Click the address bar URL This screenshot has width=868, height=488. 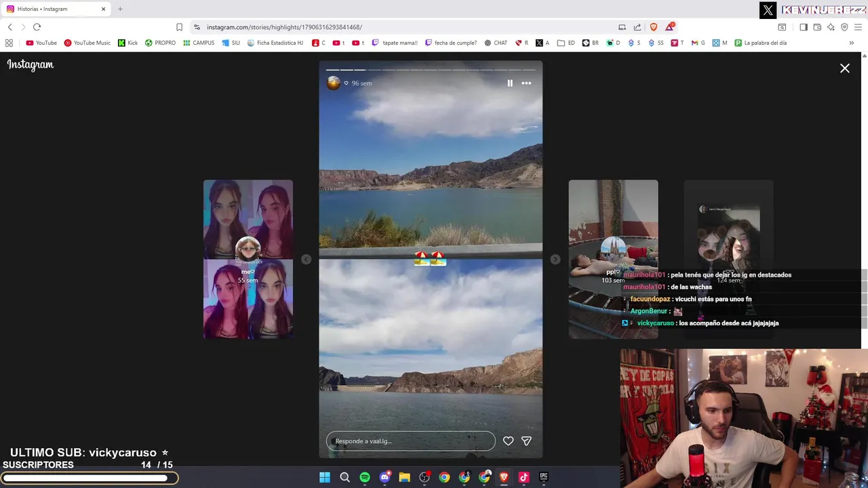pyautogui.click(x=284, y=27)
